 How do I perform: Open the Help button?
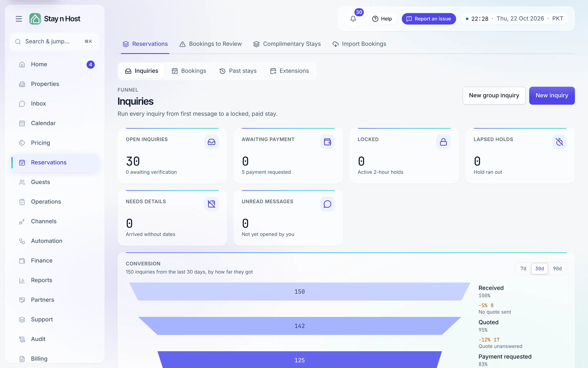(382, 19)
